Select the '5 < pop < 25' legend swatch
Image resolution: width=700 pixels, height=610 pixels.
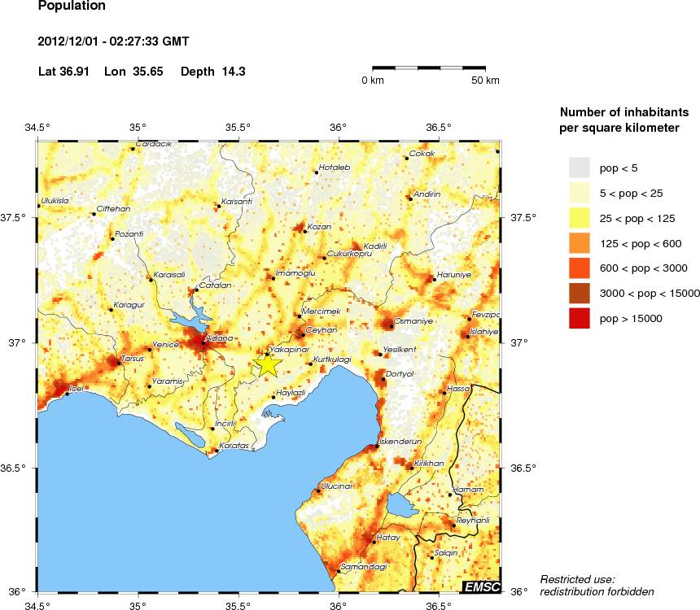point(580,193)
